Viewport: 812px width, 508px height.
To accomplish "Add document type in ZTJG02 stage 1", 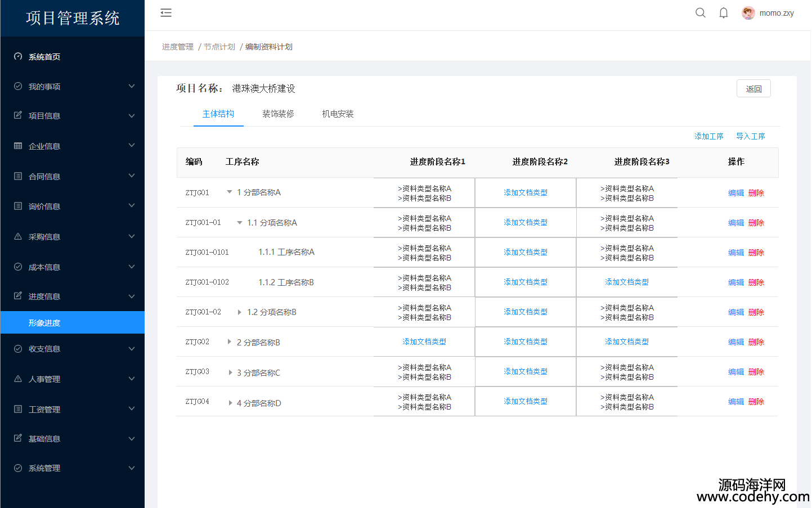I will (424, 341).
